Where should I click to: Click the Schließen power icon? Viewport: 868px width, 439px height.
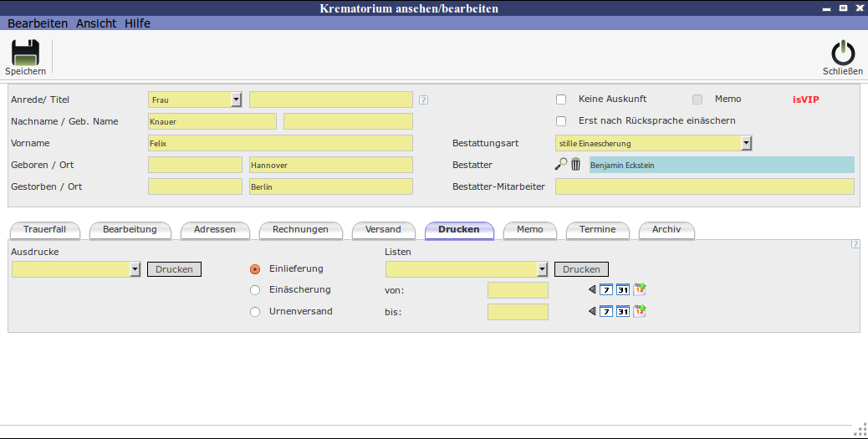(842, 54)
